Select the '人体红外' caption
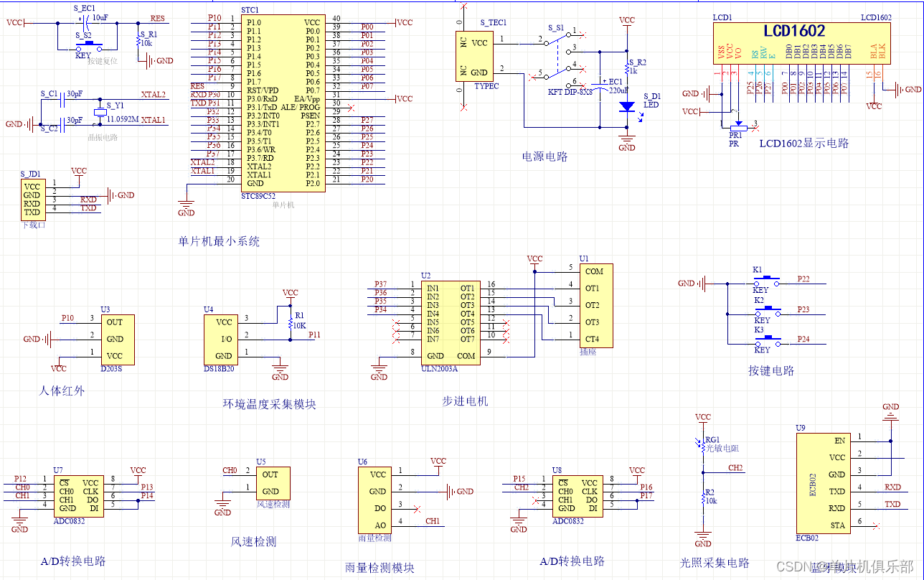This screenshot has width=924, height=580. (x=62, y=391)
